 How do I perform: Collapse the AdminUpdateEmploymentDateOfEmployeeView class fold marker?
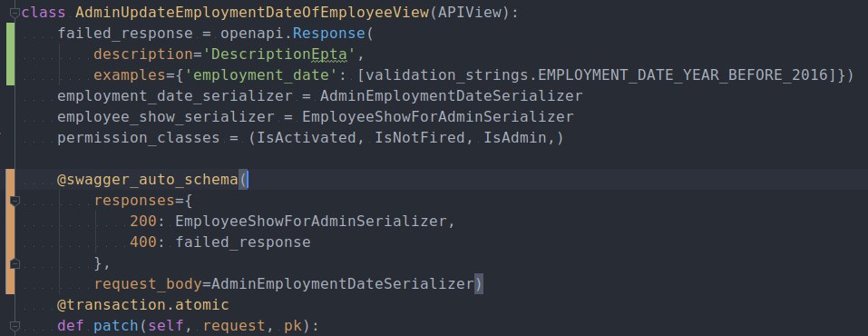point(15,13)
